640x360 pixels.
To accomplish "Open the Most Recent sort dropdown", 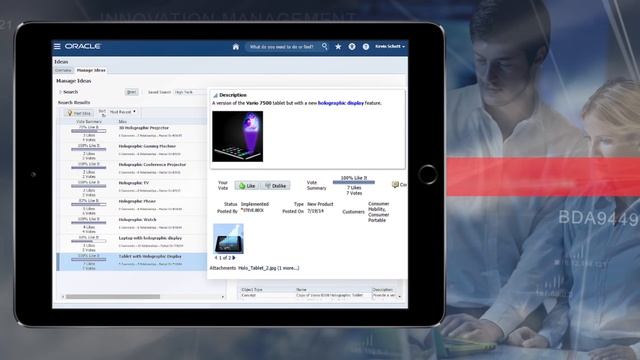I will click(x=122, y=112).
